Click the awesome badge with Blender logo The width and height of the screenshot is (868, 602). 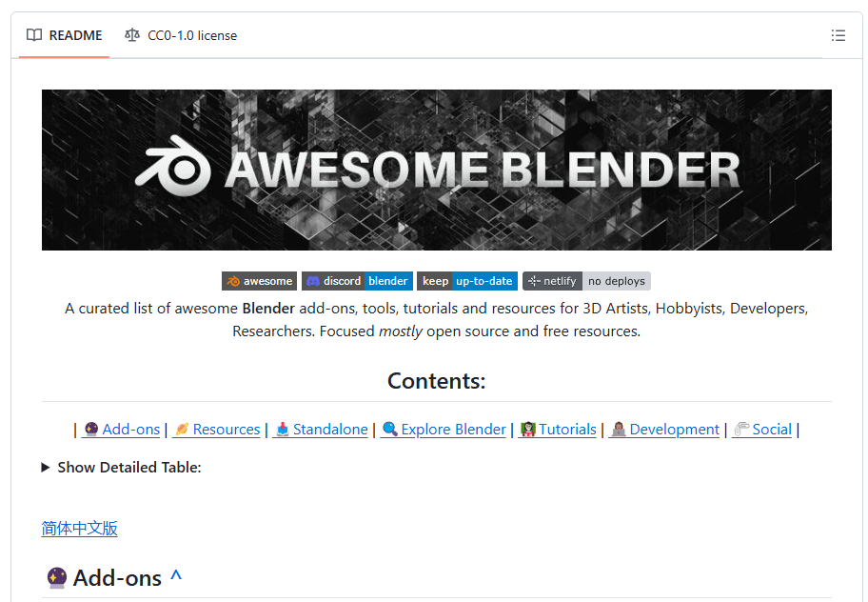259,281
